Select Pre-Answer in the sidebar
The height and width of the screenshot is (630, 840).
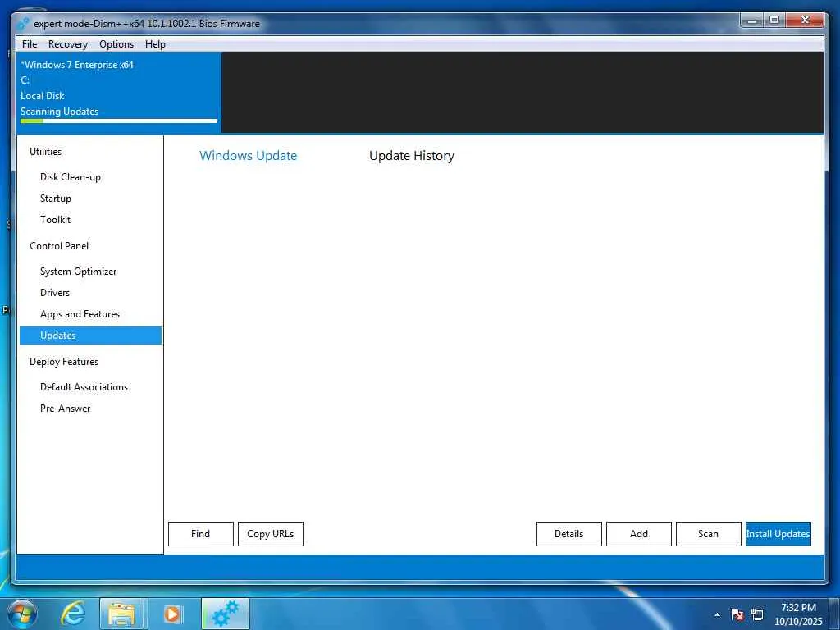66,409
